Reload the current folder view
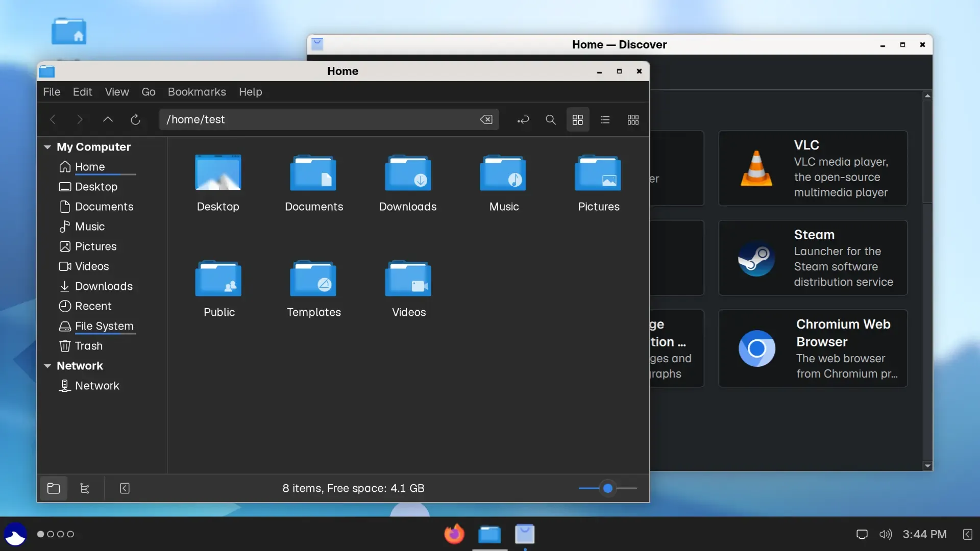The width and height of the screenshot is (980, 551). point(135,119)
